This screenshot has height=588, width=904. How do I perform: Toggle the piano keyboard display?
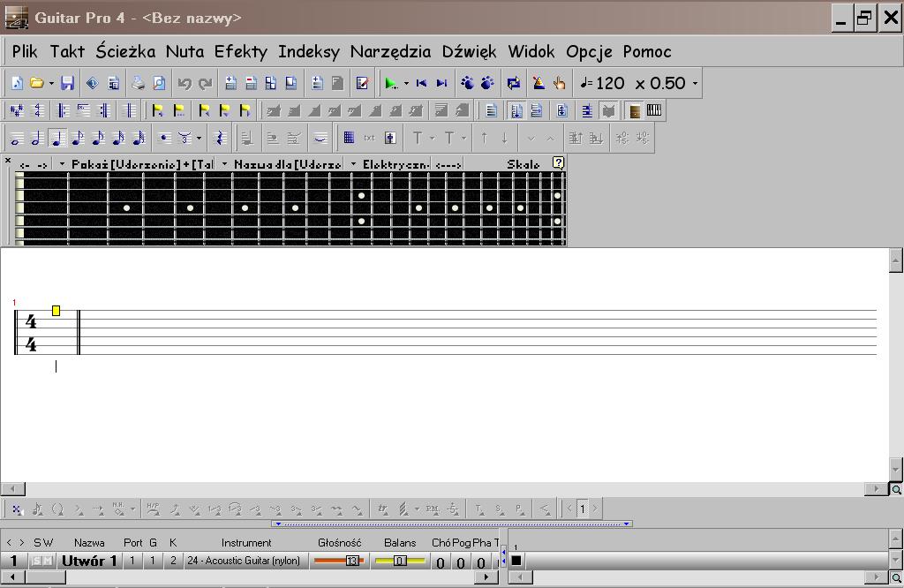(x=654, y=110)
